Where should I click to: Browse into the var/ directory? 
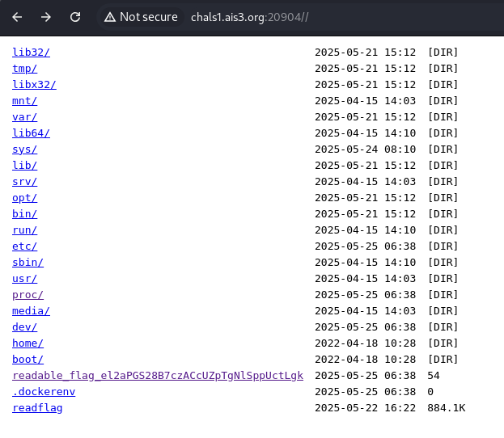click(x=24, y=117)
